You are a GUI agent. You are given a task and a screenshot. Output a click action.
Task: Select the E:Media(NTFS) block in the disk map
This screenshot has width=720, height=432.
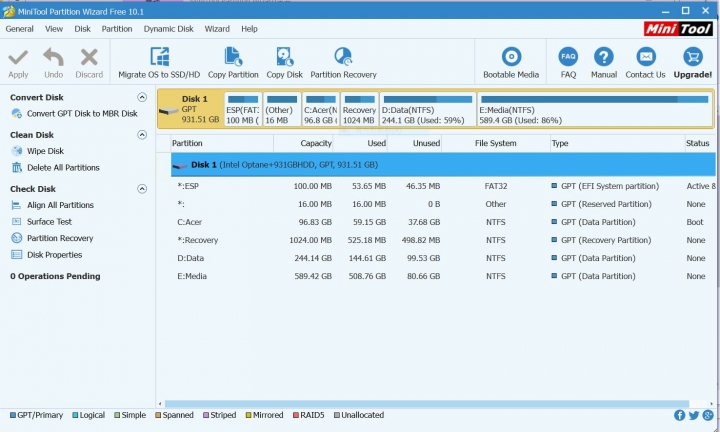tap(595, 109)
